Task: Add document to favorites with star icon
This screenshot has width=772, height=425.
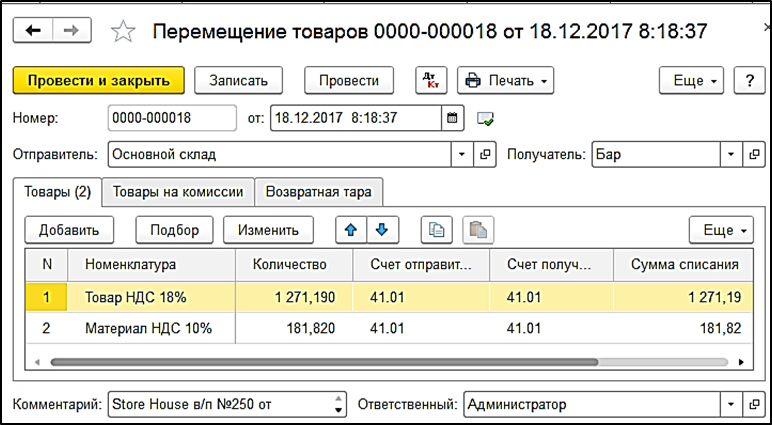Action: coord(122,32)
